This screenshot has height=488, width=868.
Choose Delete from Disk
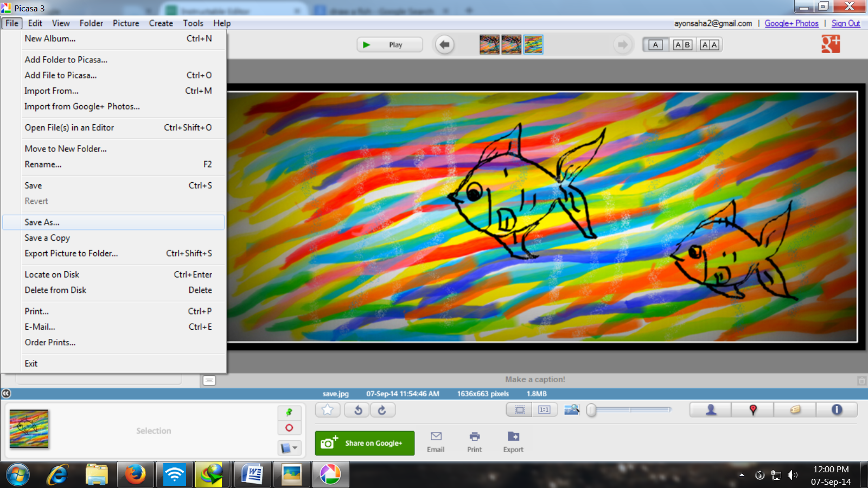pos(113,291)
